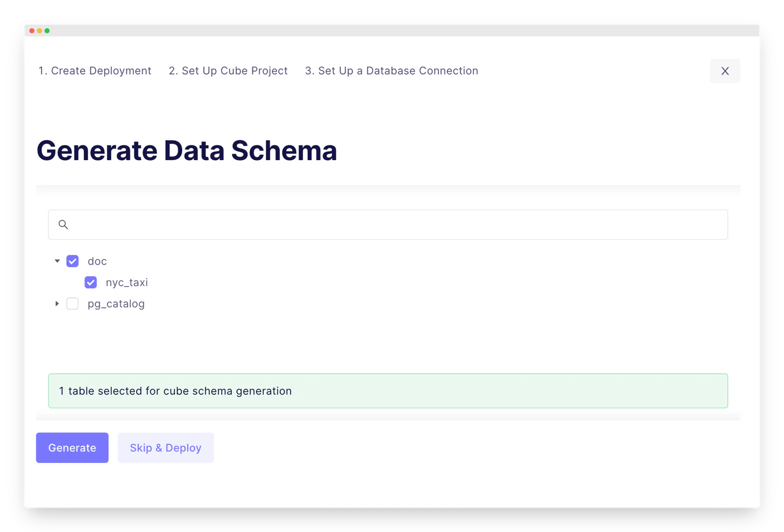This screenshot has height=532, width=784.
Task: Select the doc schema label
Action: (97, 261)
